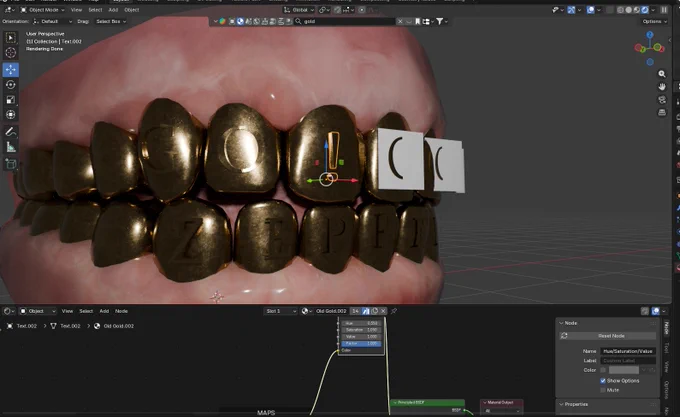Click the material user count 14

pos(355,311)
